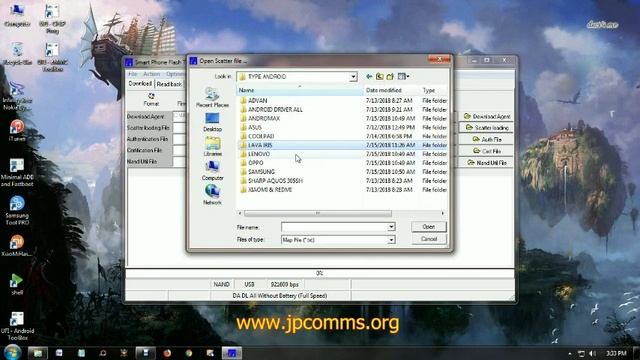Click Download Agent button in Flash Tool
Image resolution: width=640 pixels, height=360 pixels.
coord(487,116)
